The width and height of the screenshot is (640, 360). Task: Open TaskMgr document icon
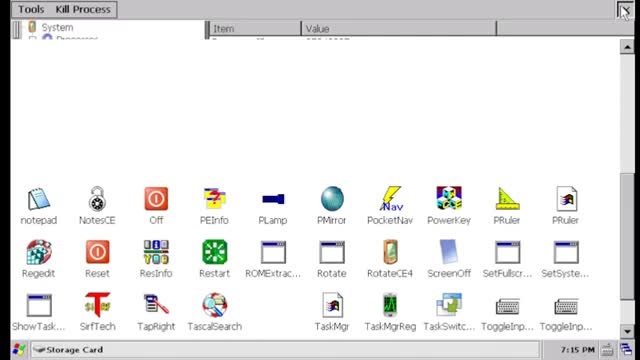pyautogui.click(x=332, y=305)
